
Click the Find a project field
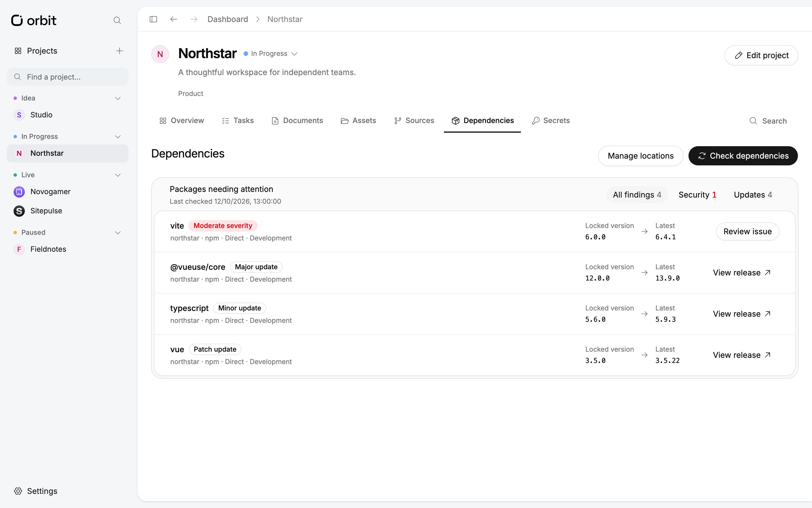point(67,77)
